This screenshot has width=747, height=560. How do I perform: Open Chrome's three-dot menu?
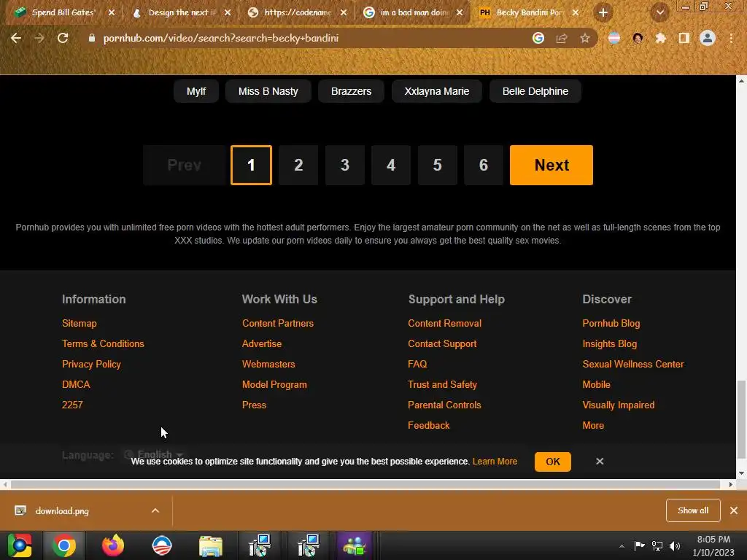[731, 38]
